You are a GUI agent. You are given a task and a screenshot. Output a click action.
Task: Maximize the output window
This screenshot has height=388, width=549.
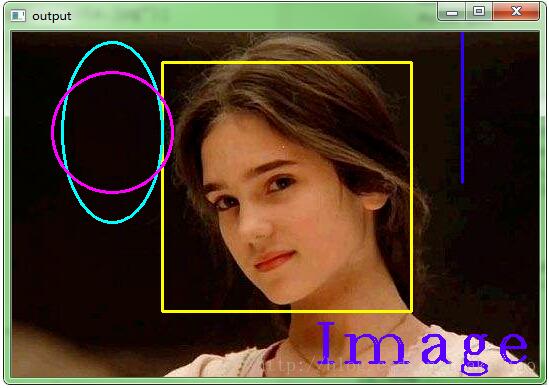tap(479, 12)
